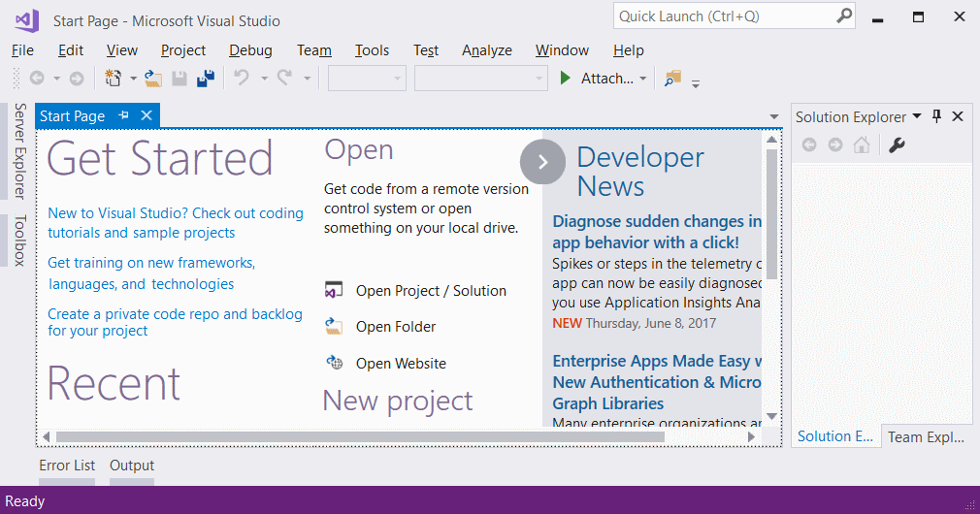
Task: Collapse Developer News with the round chevron button
Action: pyautogui.click(x=542, y=162)
